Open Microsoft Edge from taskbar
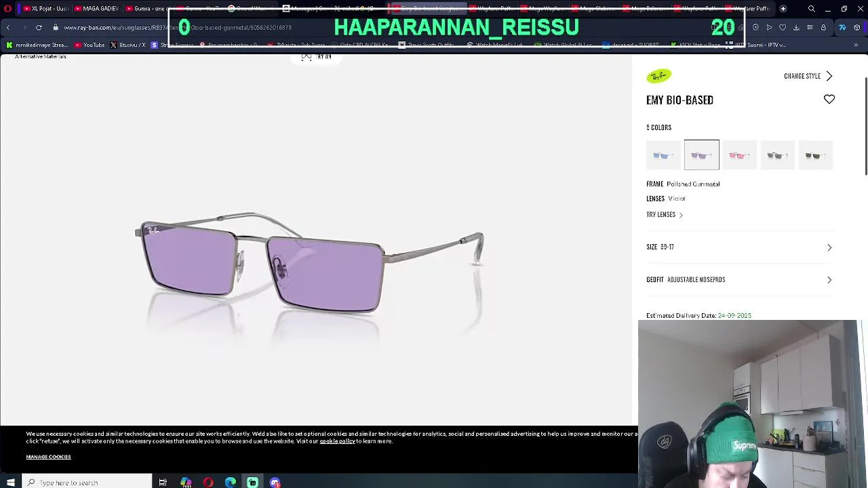Screen dimensions: 868x488 (231, 483)
